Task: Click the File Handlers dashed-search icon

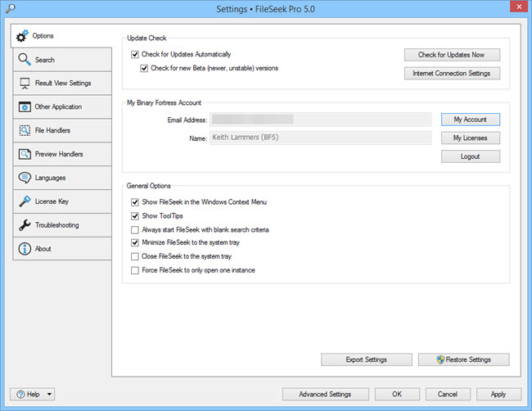Action: pyautogui.click(x=25, y=130)
